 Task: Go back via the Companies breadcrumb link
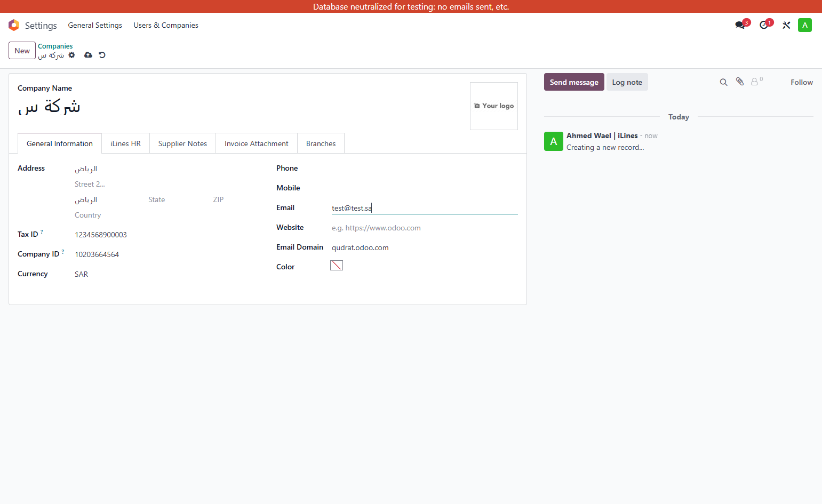[55, 46]
